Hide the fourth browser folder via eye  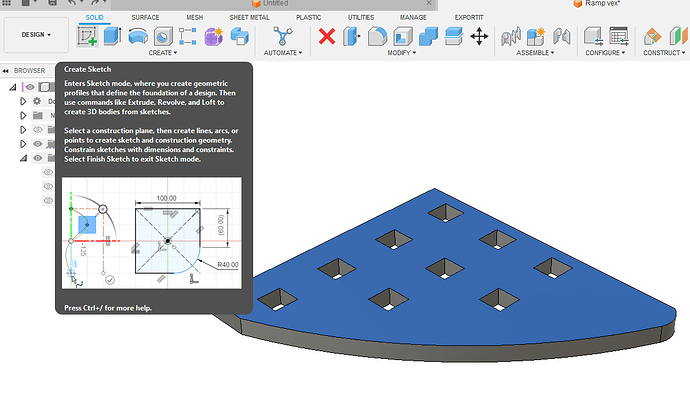[38, 144]
